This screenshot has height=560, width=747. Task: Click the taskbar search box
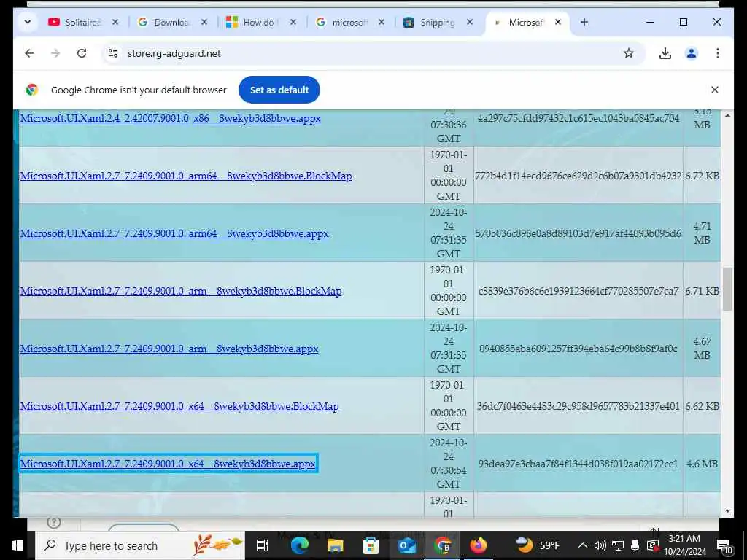pyautogui.click(x=139, y=545)
